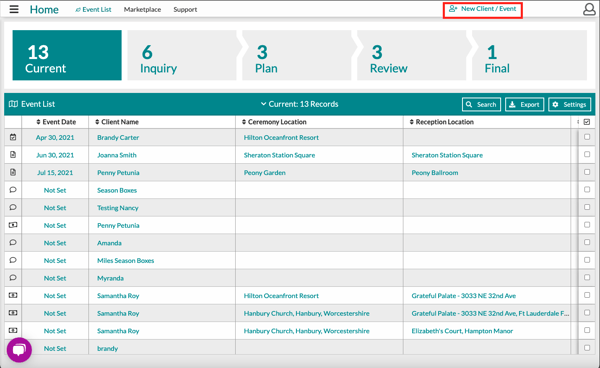Viewport: 600px width, 368px height.
Task: Open the purple chat bubble widget
Action: tap(19, 350)
